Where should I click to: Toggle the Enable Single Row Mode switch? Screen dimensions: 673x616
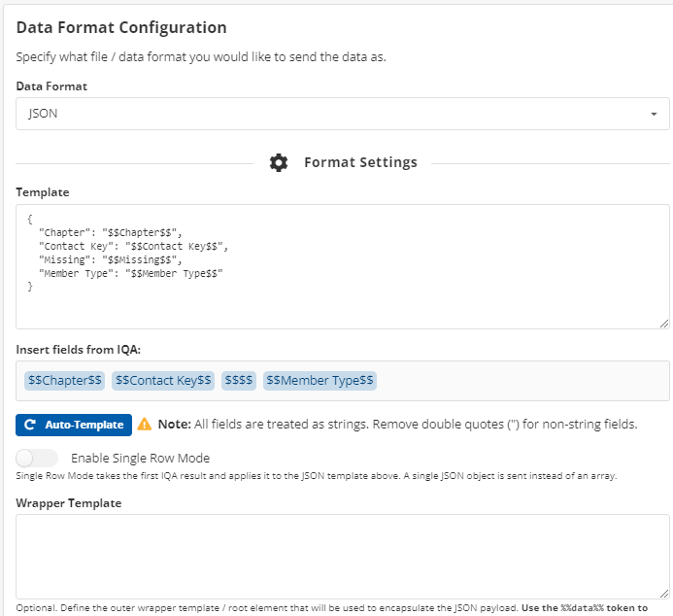[37, 458]
